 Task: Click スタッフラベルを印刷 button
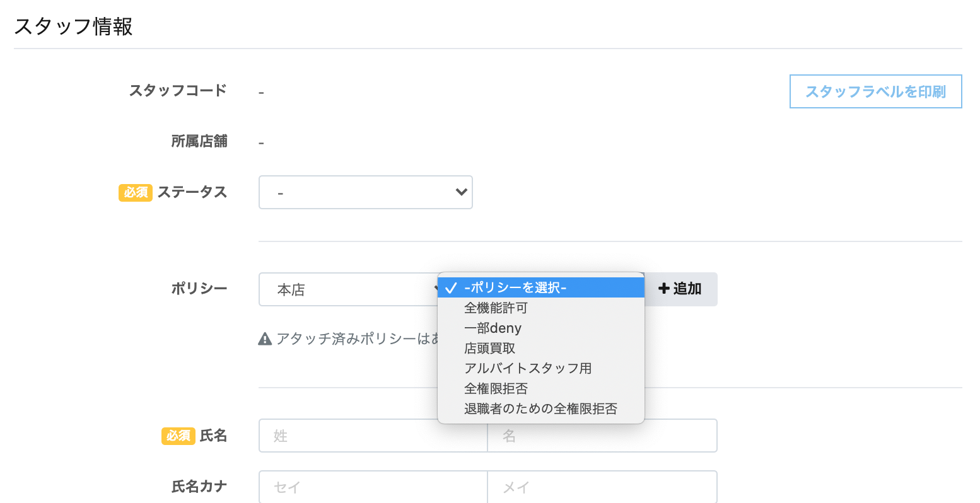pyautogui.click(x=875, y=91)
